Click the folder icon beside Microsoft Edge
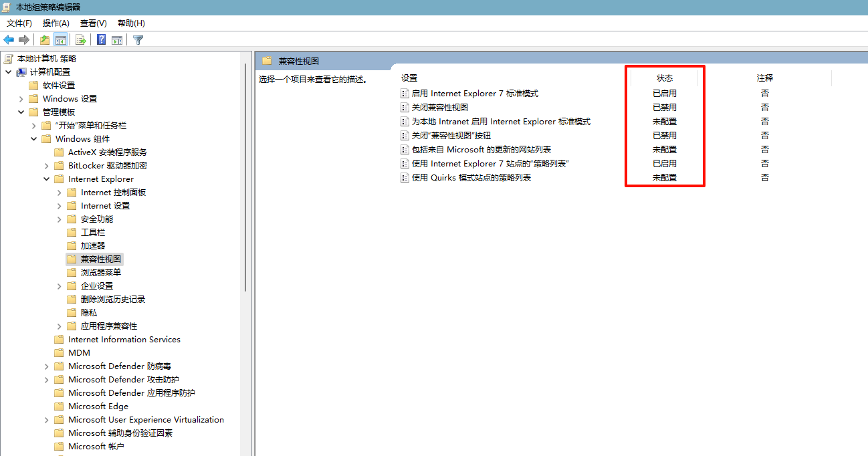The height and width of the screenshot is (456, 868). 59,406
